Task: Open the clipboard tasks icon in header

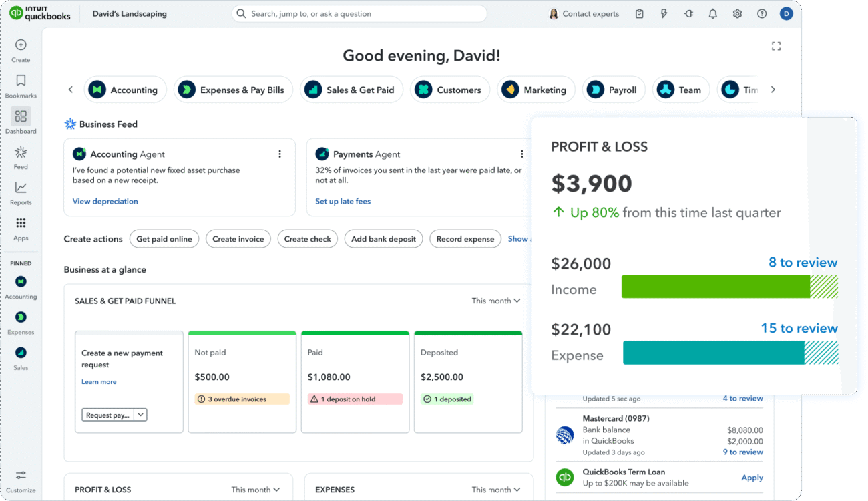Action: (640, 13)
